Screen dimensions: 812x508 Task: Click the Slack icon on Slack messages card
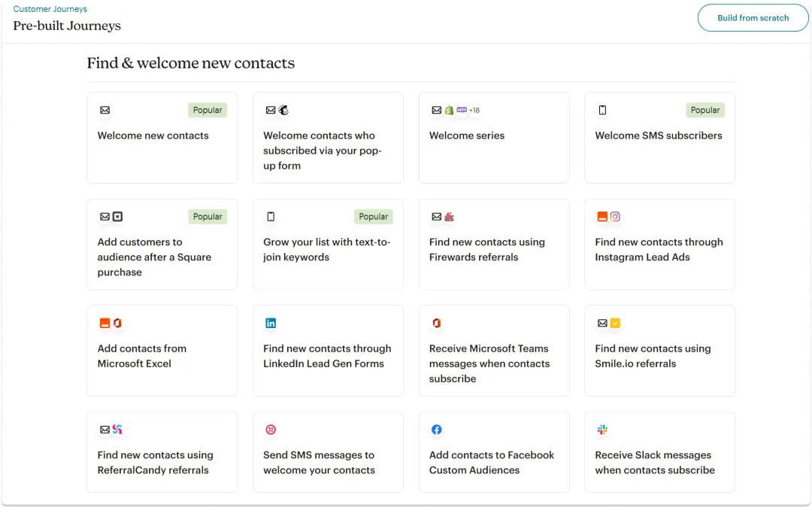[602, 429]
